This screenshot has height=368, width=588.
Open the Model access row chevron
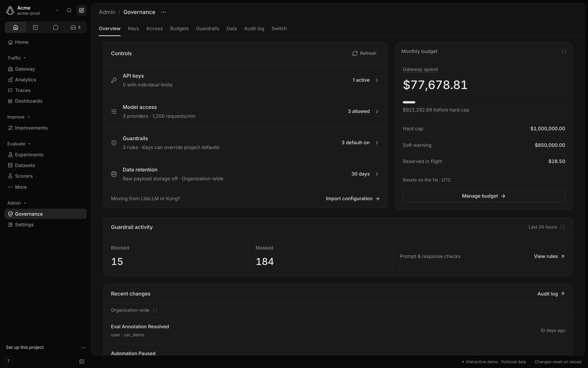[377, 112]
